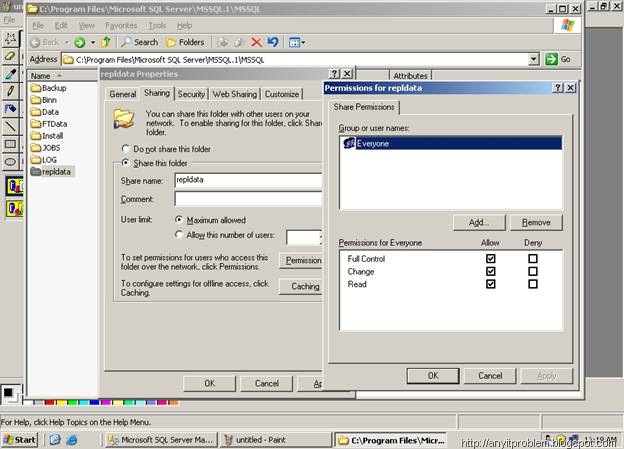This screenshot has width=624, height=449.
Task: Select 'Allow this number of users' option
Action: (179, 234)
